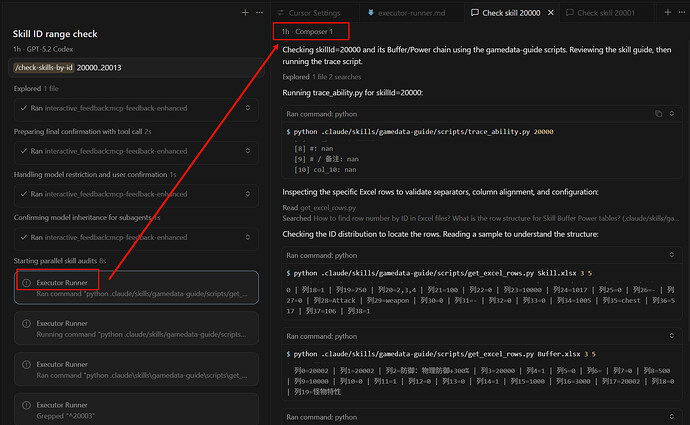Start a new chat with the left panel plus icon
This screenshot has width=690, height=425.
tap(245, 13)
